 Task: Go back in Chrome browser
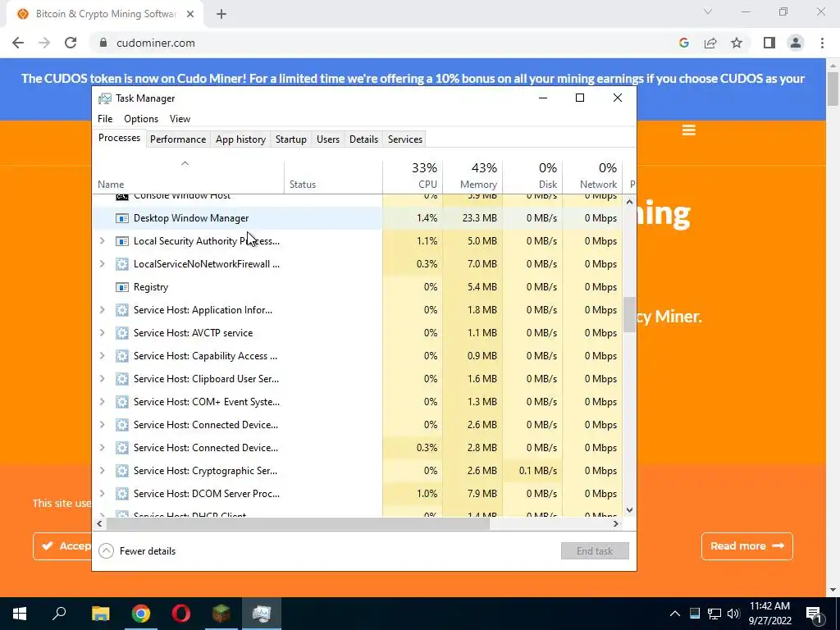[x=18, y=43]
